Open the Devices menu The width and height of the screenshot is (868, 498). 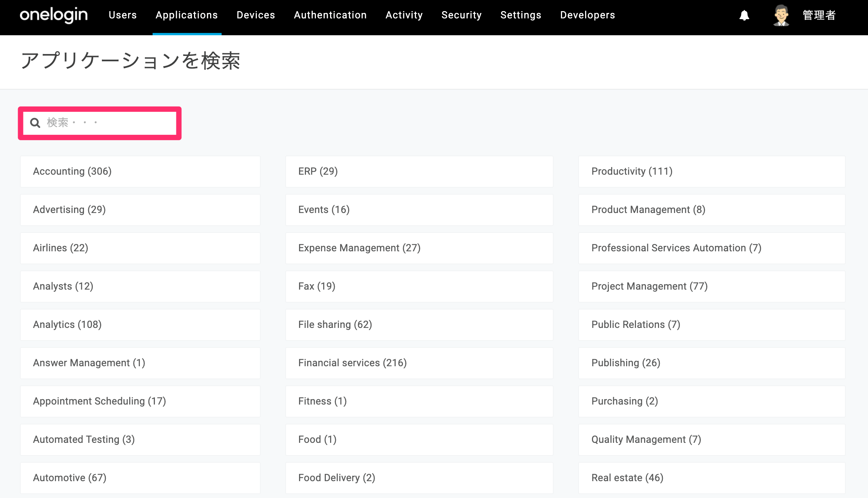point(256,15)
